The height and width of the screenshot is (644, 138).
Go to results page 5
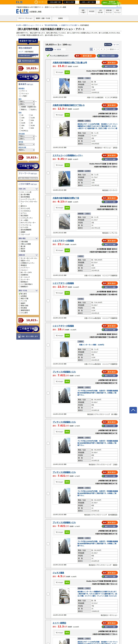pyautogui.click(x=105, y=49)
